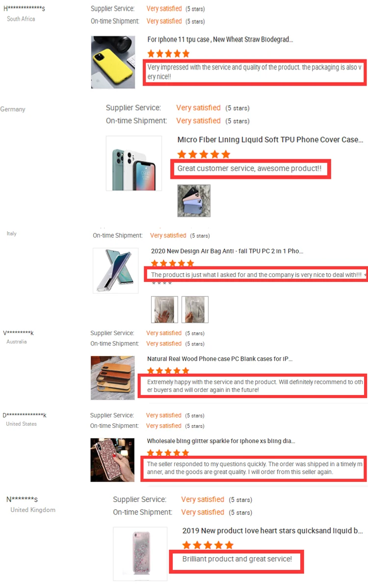This screenshot has height=588, width=368.
Task: Click the Micro Fiber Lining Liquid TPU title
Action: [x=270, y=140]
